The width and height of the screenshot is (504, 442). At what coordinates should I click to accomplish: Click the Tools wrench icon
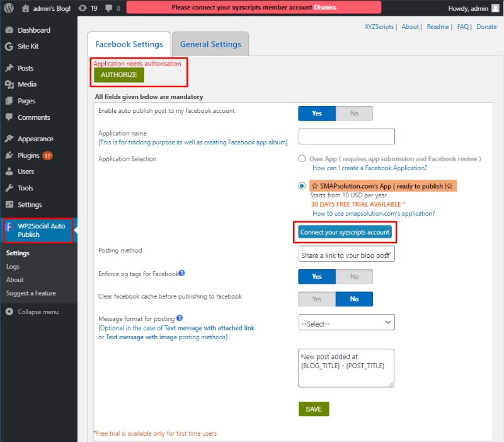(x=9, y=188)
